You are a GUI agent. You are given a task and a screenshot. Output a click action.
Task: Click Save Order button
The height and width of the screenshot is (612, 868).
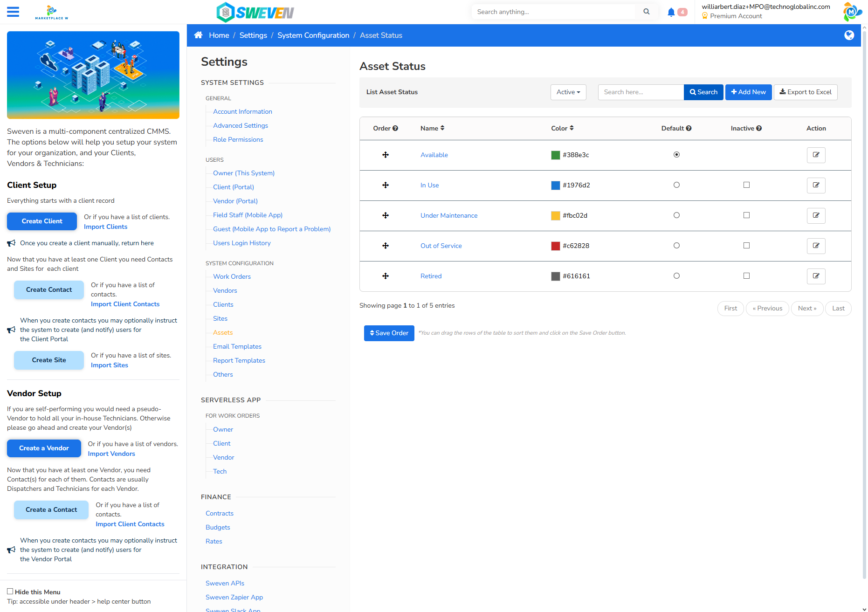[389, 333]
